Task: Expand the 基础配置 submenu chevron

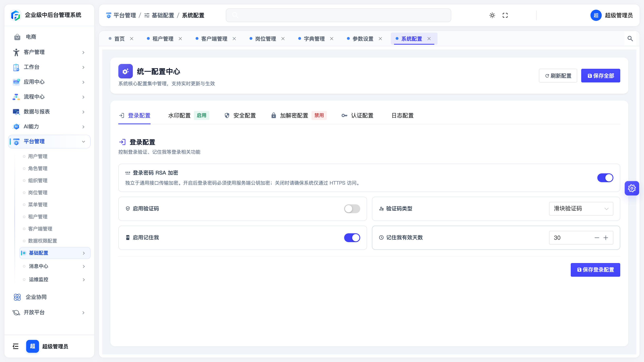Action: coord(84,253)
